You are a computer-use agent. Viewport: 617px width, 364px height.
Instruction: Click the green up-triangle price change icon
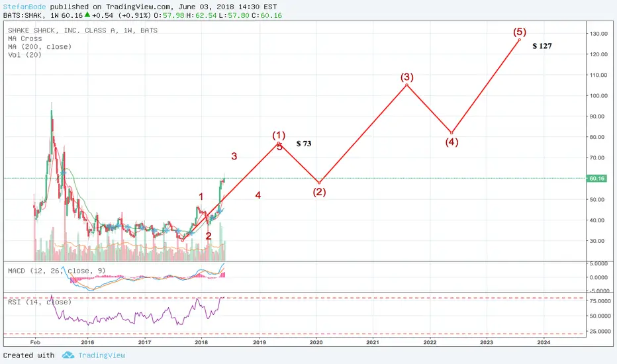tap(87, 15)
